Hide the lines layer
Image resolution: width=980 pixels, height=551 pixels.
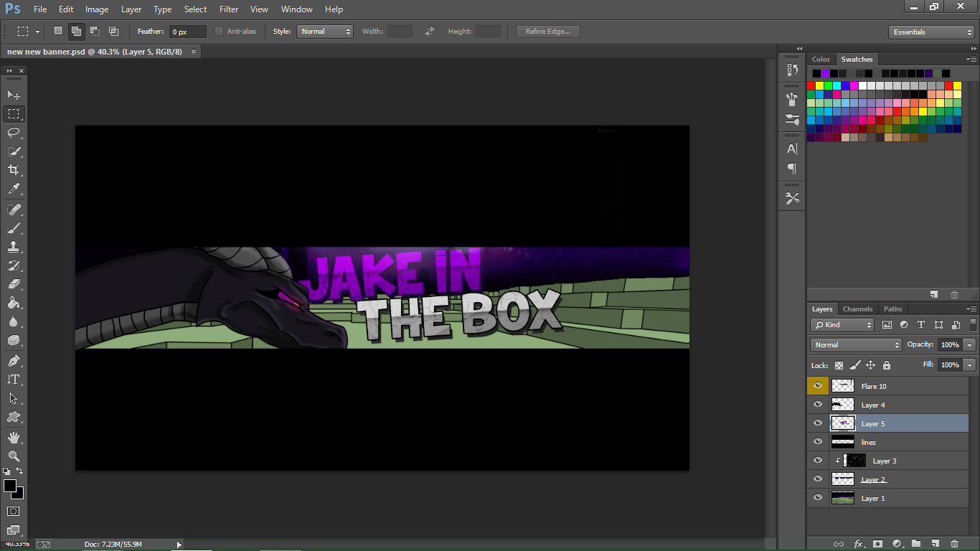(818, 442)
